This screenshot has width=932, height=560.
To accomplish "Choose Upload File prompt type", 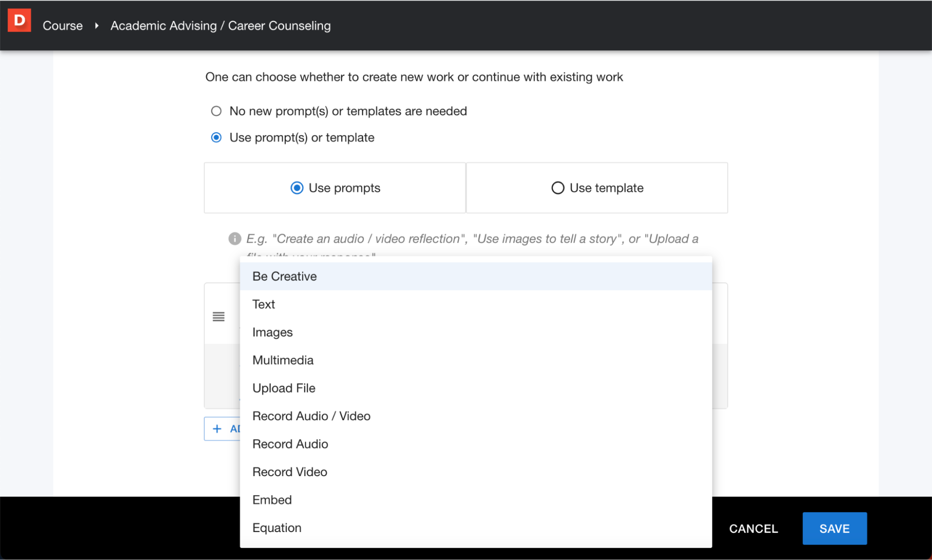I will point(283,388).
